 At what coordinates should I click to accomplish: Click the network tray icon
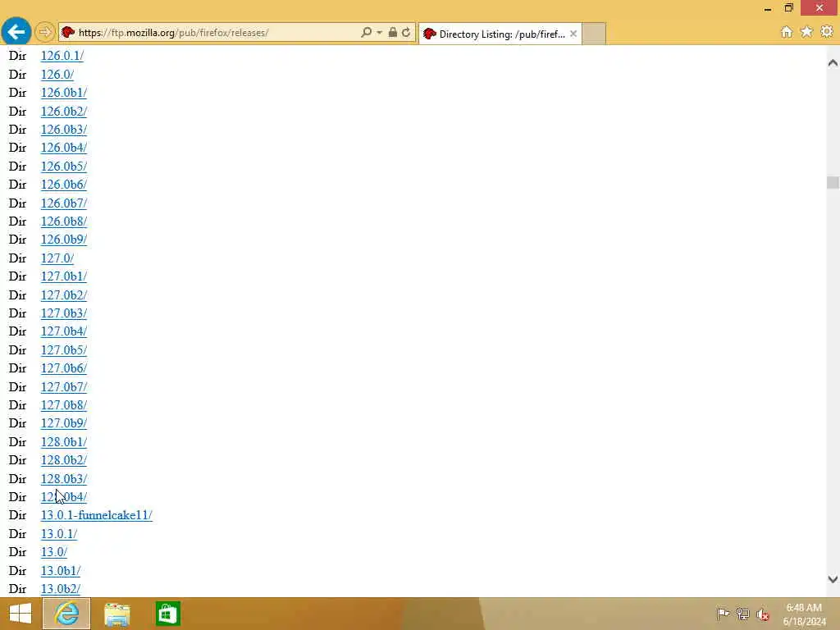[x=742, y=614]
